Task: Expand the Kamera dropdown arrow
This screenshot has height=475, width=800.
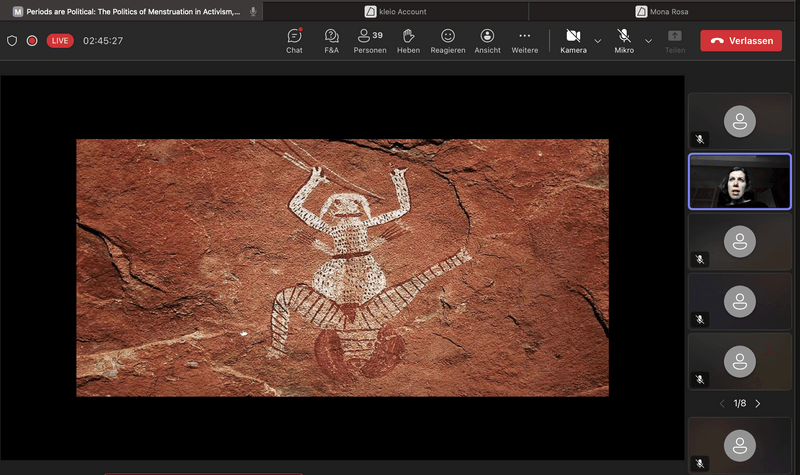Action: tap(598, 41)
